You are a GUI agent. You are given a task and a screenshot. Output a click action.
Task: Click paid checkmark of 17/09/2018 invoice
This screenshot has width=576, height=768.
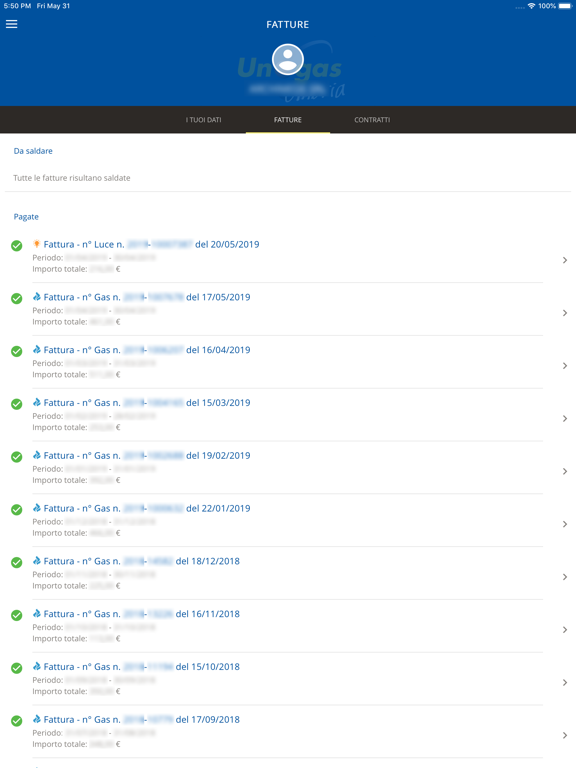[17, 721]
